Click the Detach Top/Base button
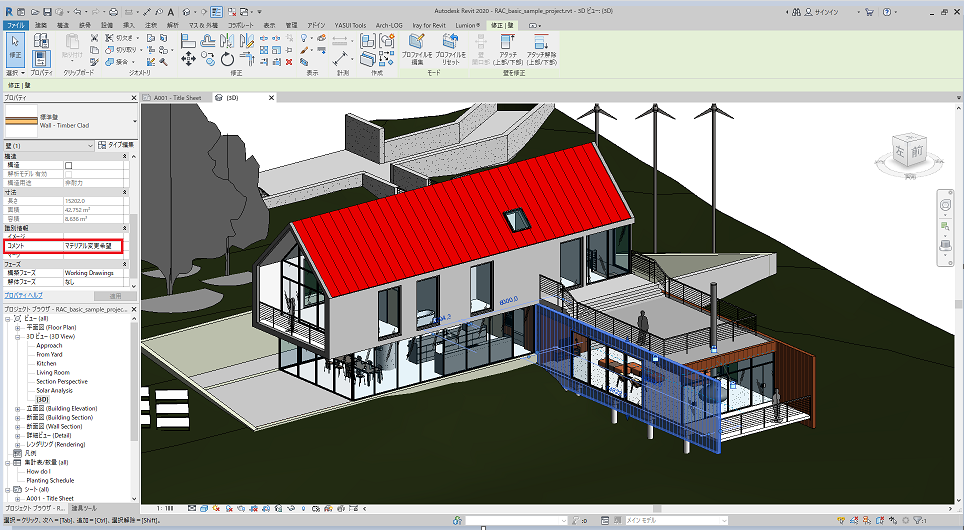This screenshot has height=530, width=964. pyautogui.click(x=541, y=49)
